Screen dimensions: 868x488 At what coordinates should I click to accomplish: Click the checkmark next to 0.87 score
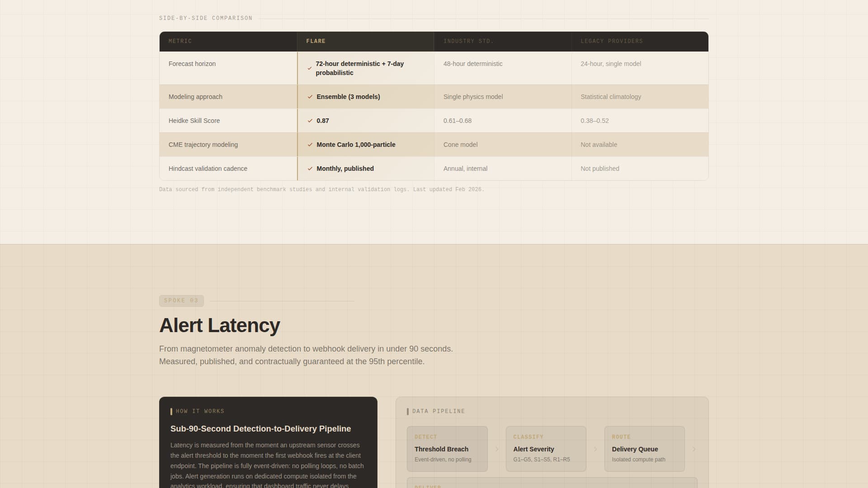pos(310,121)
